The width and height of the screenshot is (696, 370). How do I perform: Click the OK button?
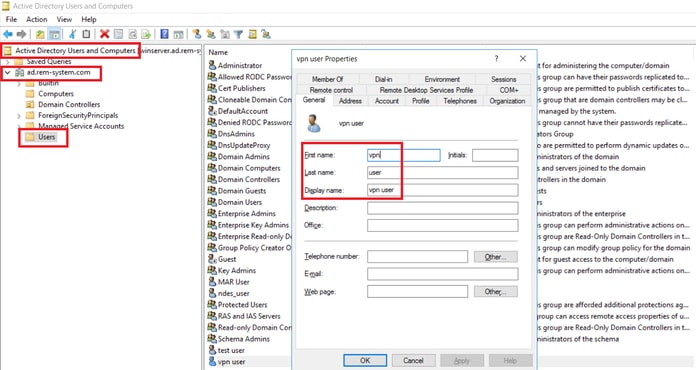point(365,360)
